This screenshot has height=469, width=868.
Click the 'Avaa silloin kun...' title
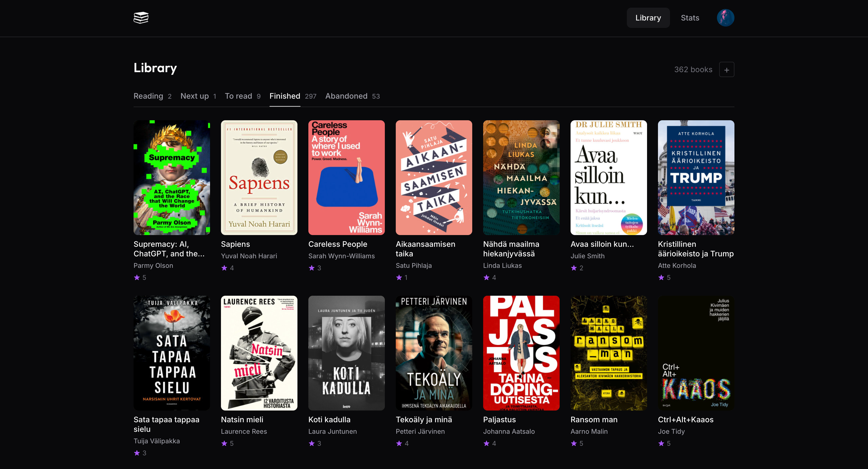(602, 244)
